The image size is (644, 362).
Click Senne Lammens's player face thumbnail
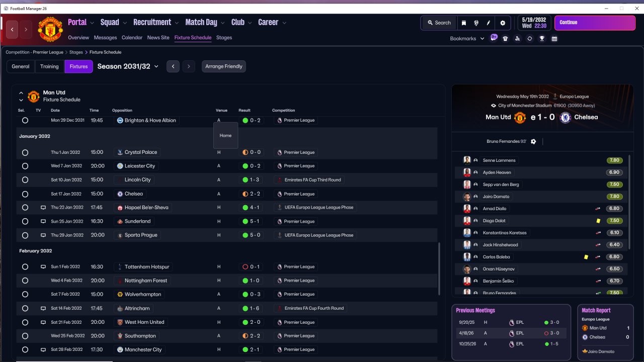[x=467, y=160]
